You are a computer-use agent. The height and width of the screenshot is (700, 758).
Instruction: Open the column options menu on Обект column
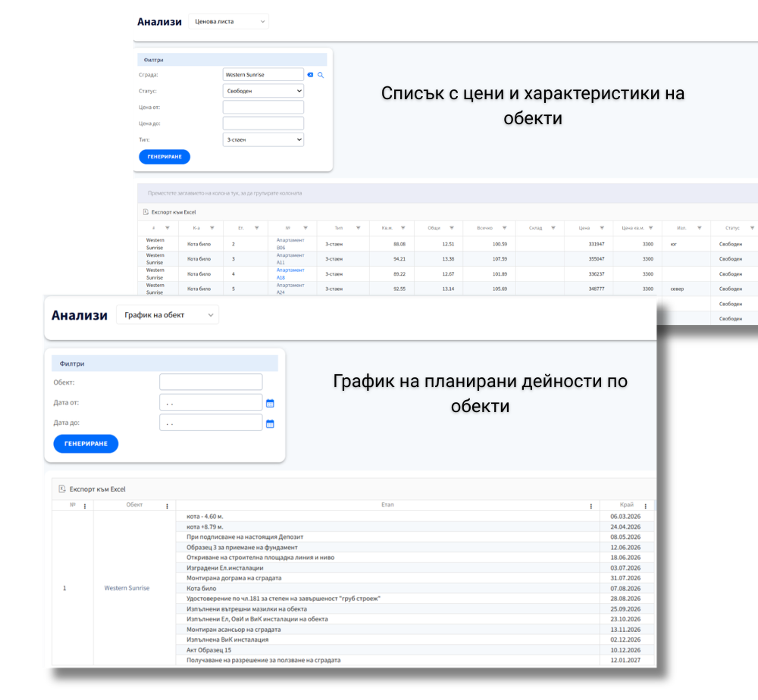(x=168, y=505)
